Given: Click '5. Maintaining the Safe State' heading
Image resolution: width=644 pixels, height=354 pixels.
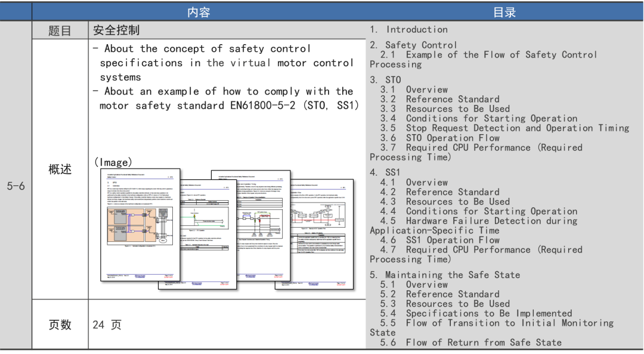Looking at the screenshot, I should pyautogui.click(x=445, y=275).
